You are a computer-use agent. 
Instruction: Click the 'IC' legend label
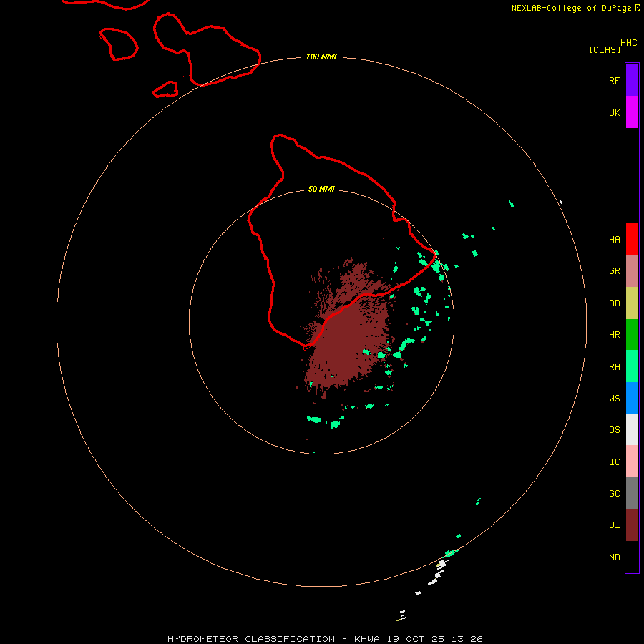tap(614, 462)
